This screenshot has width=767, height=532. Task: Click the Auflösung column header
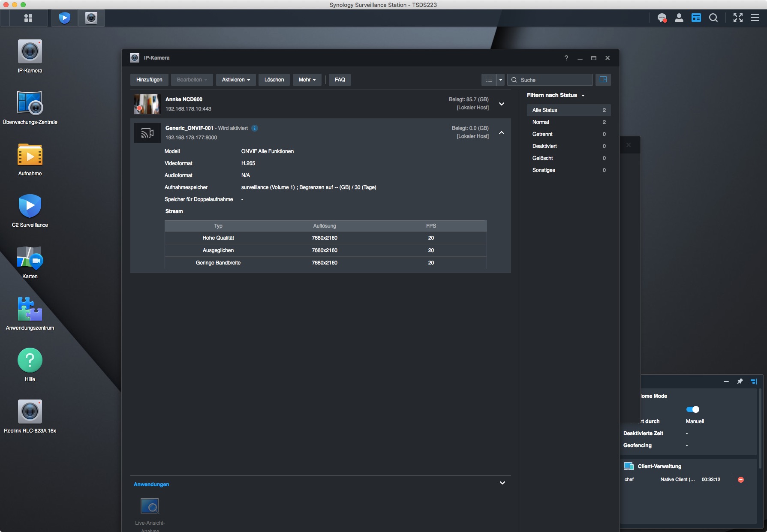coord(325,226)
